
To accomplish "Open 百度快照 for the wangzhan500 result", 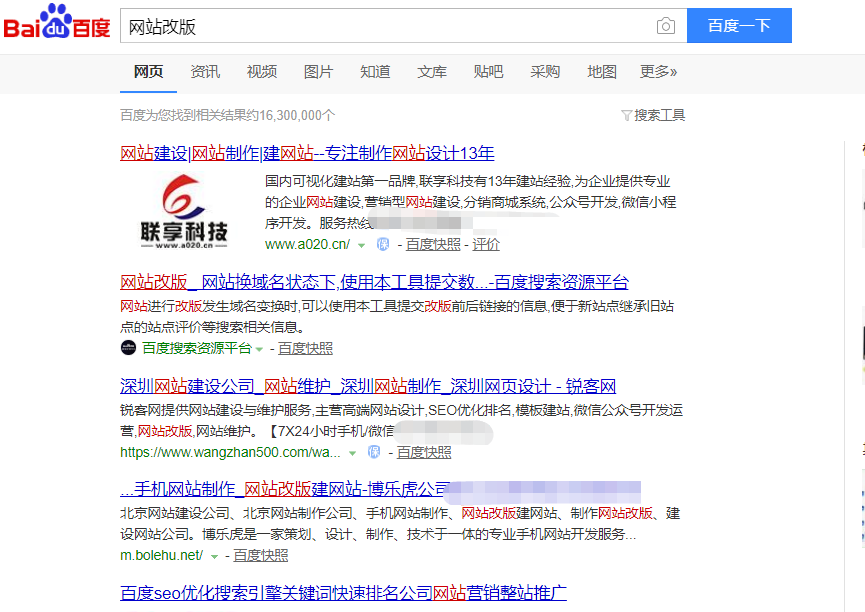I will pyautogui.click(x=424, y=452).
